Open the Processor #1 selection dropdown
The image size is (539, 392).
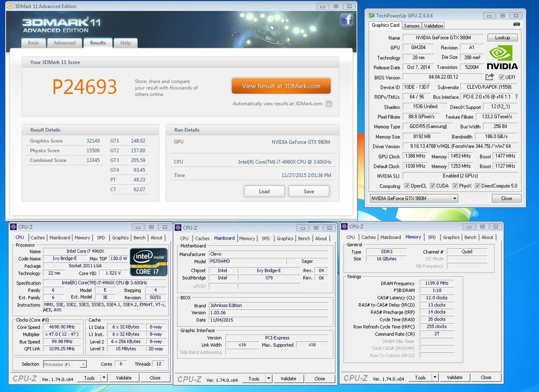click(x=64, y=364)
